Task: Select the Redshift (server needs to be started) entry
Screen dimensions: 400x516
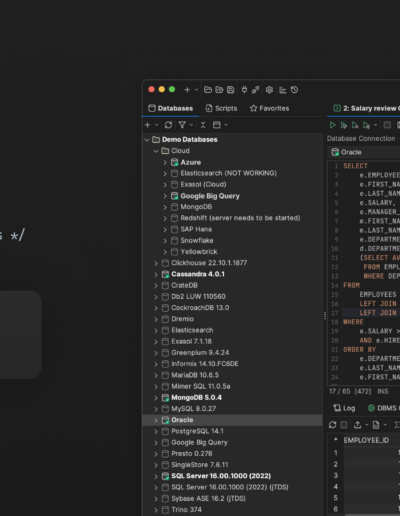Action: tap(240, 218)
